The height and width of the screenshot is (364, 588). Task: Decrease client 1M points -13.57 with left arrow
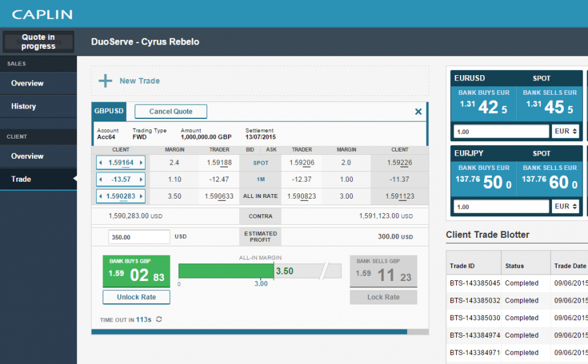(101, 179)
